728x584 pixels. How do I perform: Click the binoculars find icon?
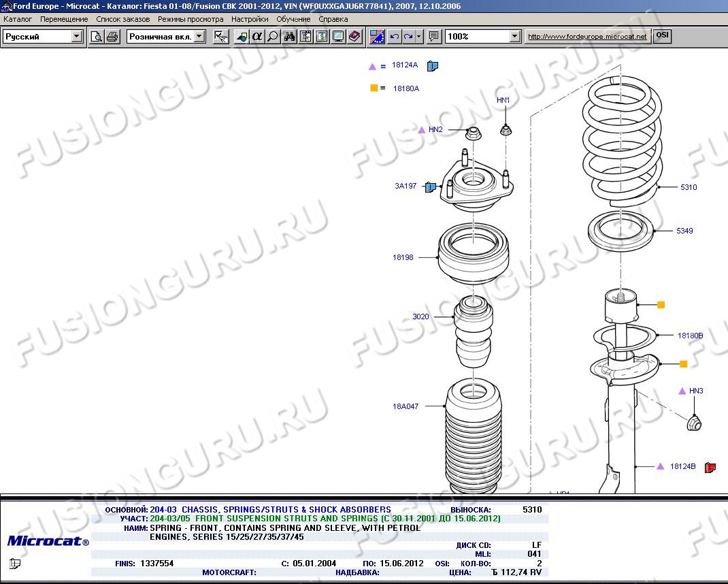click(x=290, y=36)
